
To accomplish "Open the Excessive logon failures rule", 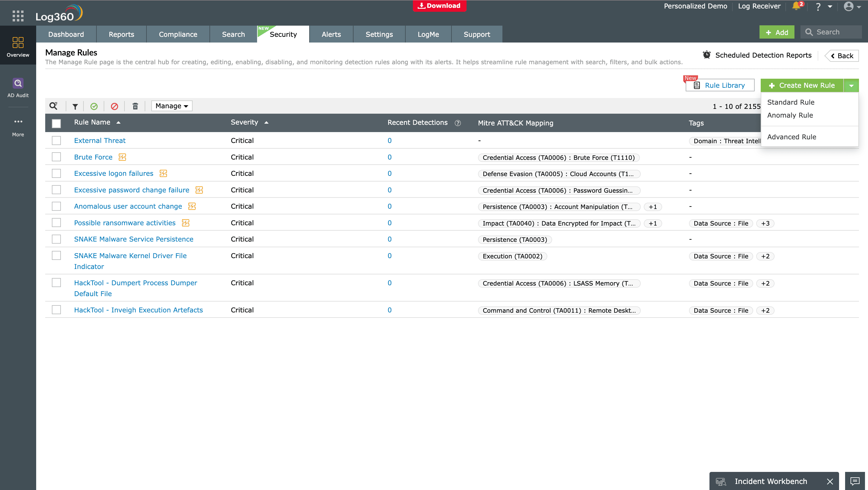I will pyautogui.click(x=114, y=173).
